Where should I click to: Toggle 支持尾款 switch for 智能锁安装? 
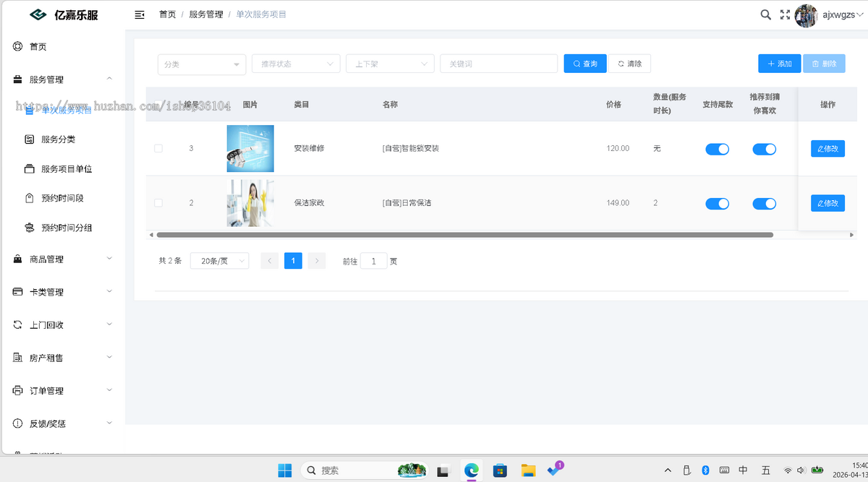point(718,149)
